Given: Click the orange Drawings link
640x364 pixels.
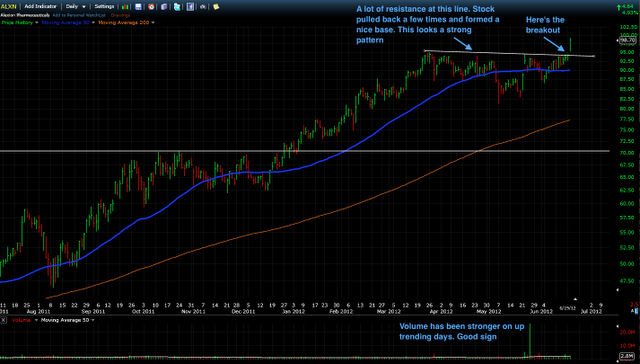Looking at the screenshot, I should click(120, 15).
